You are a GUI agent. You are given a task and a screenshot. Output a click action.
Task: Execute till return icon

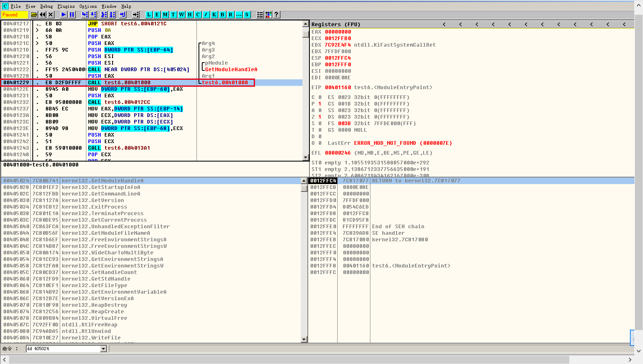[x=123, y=15]
